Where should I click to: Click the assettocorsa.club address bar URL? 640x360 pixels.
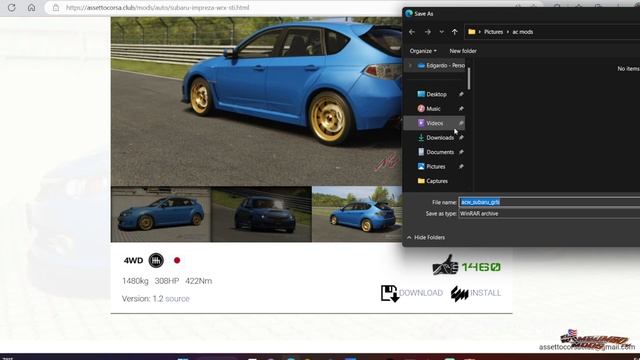coord(158,7)
